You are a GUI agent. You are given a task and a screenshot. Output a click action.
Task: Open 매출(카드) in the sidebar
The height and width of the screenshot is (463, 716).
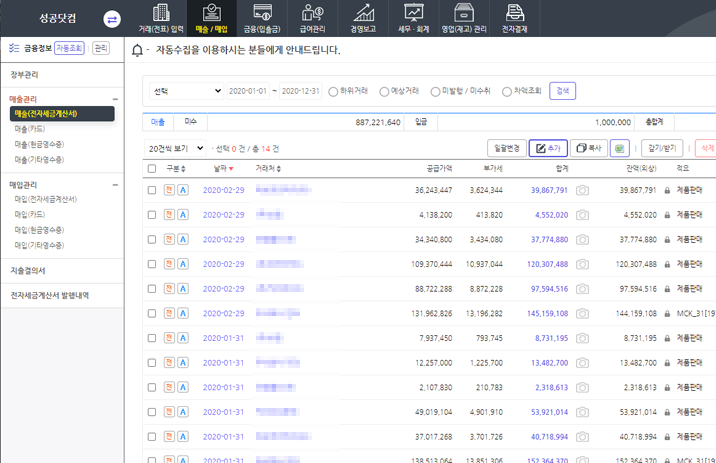30,129
